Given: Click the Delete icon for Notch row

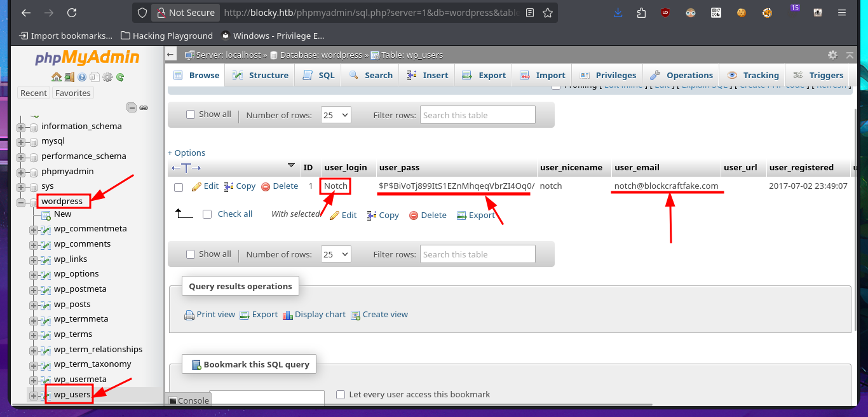Looking at the screenshot, I should (266, 186).
